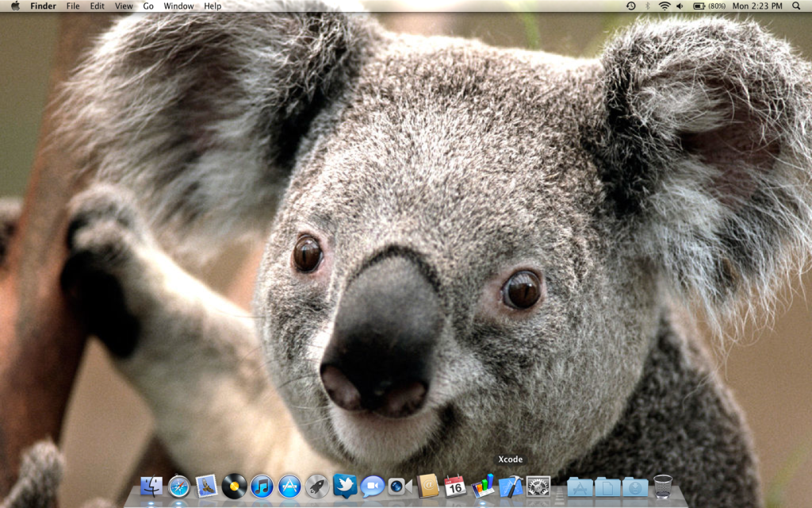Open the Trash in the Dock
The width and height of the screenshot is (812, 508).
click(663, 487)
